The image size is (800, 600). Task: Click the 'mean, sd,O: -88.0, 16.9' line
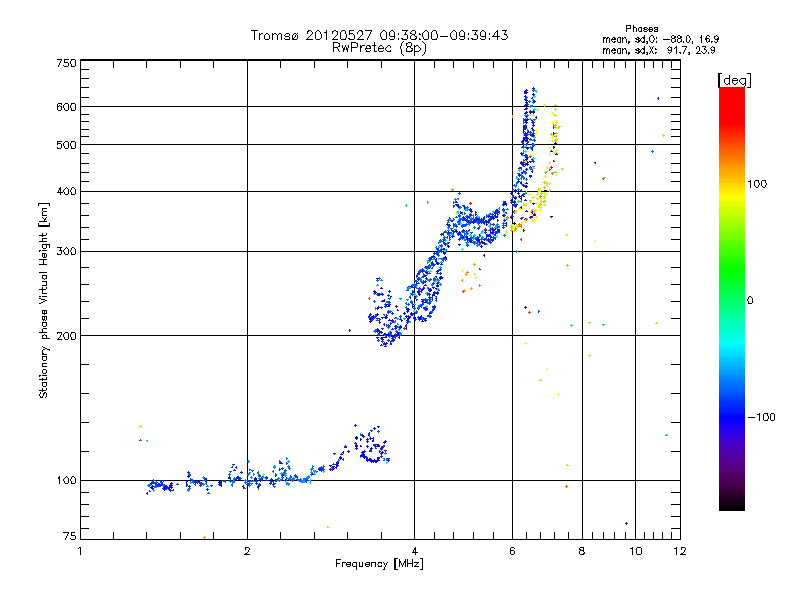coord(660,39)
